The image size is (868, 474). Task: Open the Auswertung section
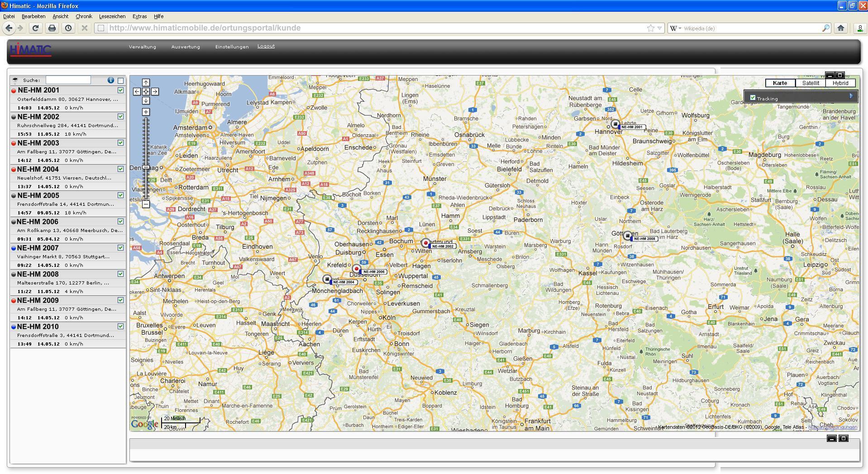tap(185, 47)
